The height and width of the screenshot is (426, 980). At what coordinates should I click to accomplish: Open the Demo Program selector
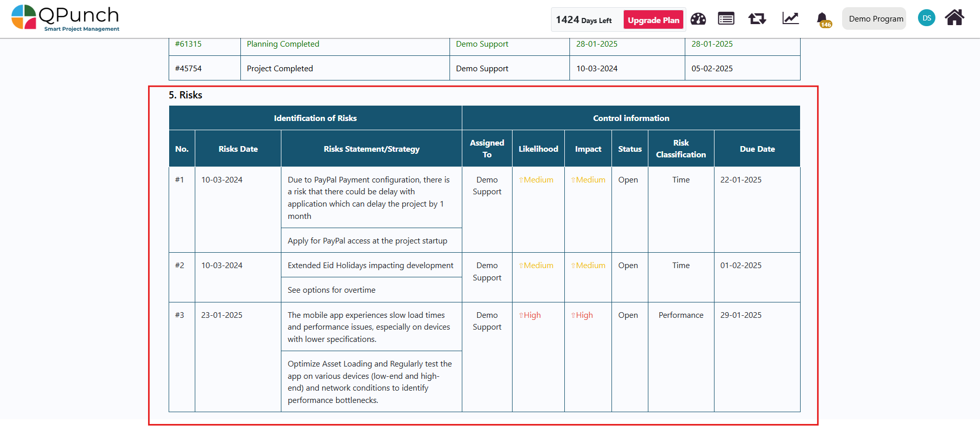pos(874,18)
